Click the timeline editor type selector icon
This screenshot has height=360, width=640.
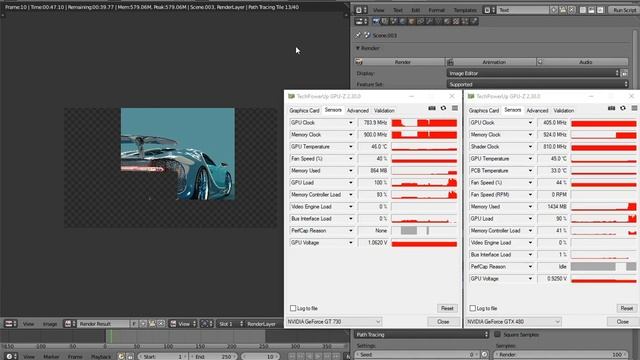pos(10,356)
